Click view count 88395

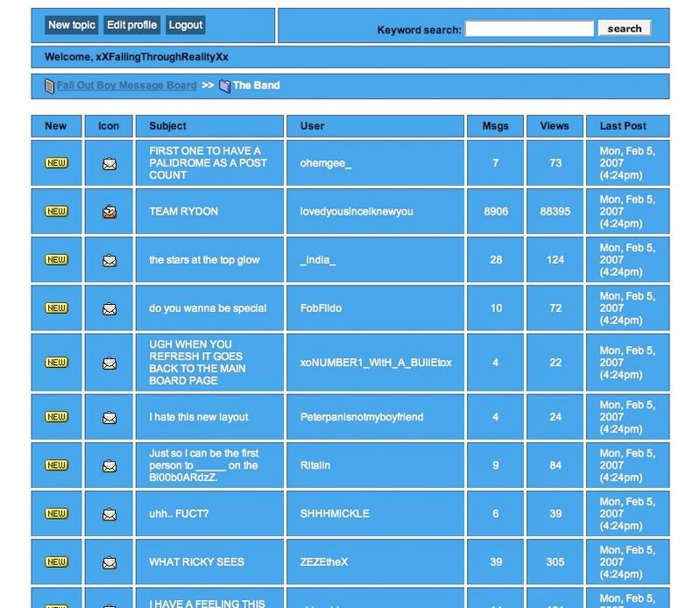[555, 211]
